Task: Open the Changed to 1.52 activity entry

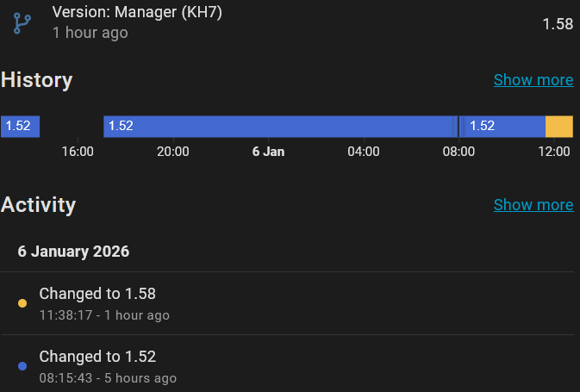Action: pyautogui.click(x=97, y=357)
